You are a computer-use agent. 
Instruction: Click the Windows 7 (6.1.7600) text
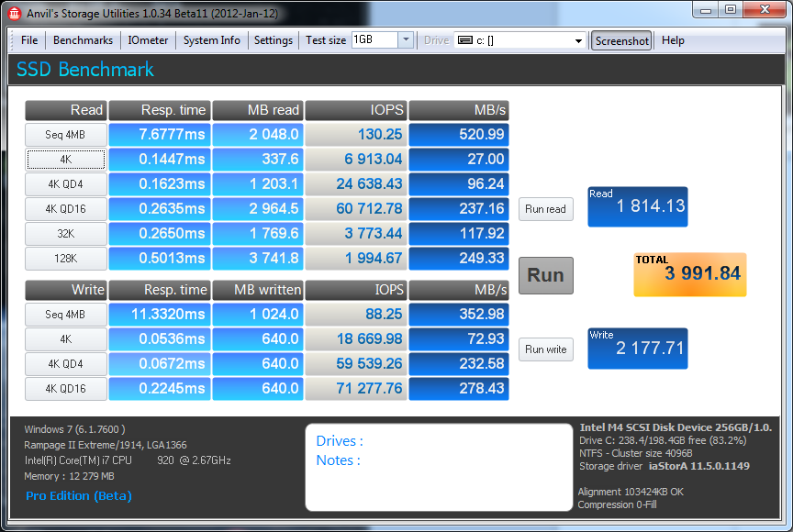[x=74, y=429]
